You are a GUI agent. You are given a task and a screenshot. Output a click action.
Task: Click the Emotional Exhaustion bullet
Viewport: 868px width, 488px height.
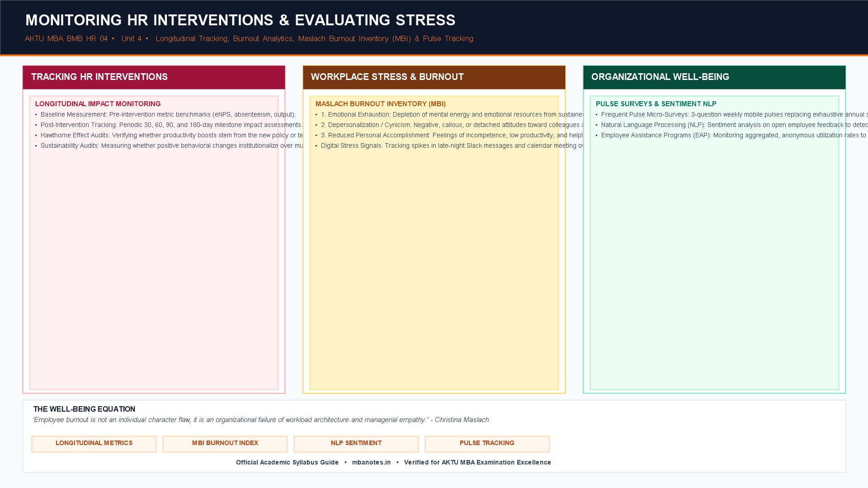pyautogui.click(x=449, y=115)
